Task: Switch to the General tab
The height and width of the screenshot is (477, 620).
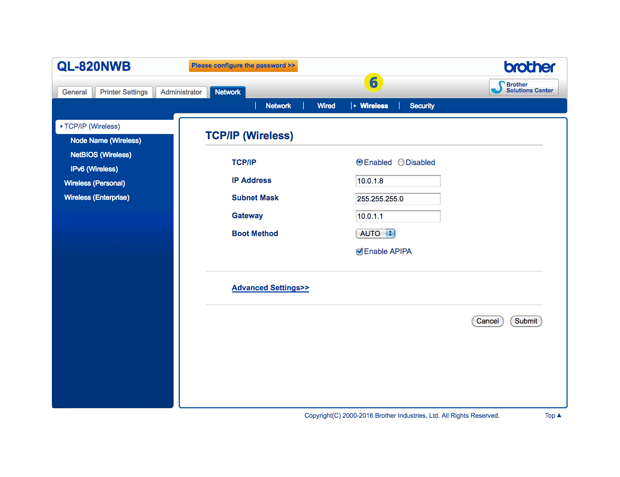Action: 74,92
